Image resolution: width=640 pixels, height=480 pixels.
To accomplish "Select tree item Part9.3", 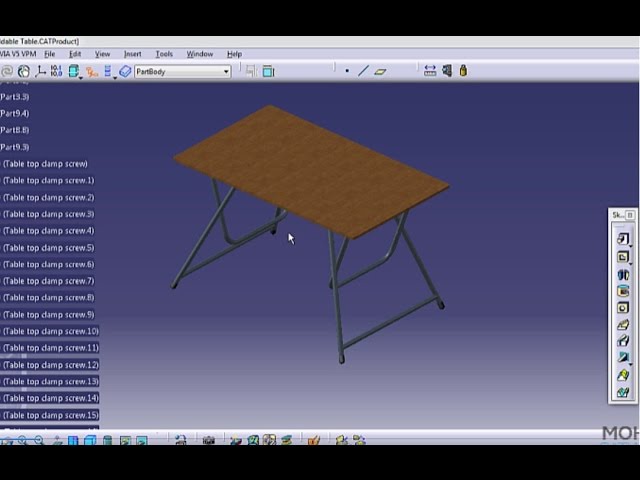I will coord(14,147).
